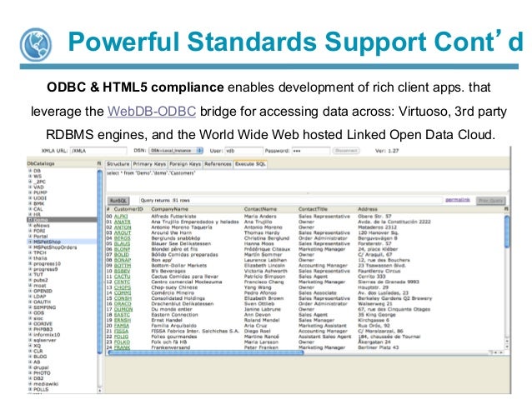
Task: Click the greyed-out Disconnect button
Action: point(346,151)
